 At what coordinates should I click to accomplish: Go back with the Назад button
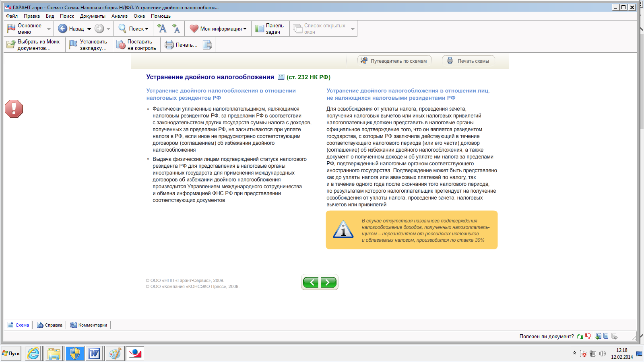coord(71,29)
